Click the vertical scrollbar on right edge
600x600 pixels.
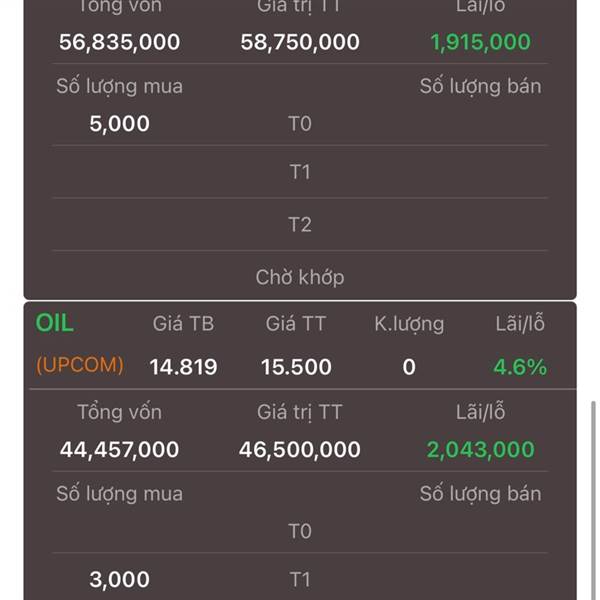pyautogui.click(x=593, y=500)
